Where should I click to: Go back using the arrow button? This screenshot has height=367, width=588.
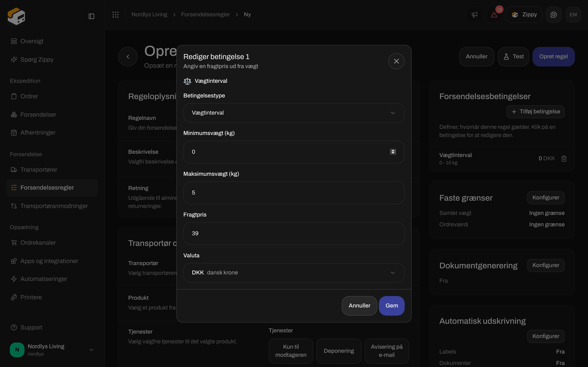click(x=128, y=56)
